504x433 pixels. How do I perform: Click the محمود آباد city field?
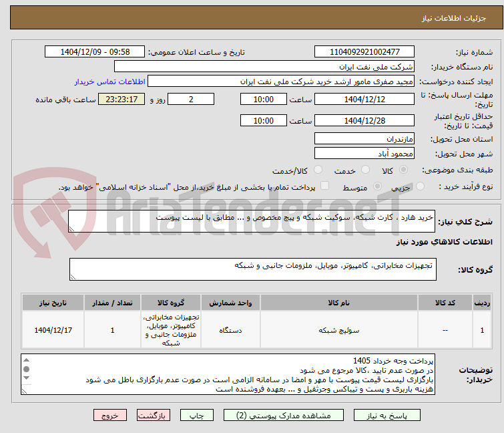[x=364, y=154]
